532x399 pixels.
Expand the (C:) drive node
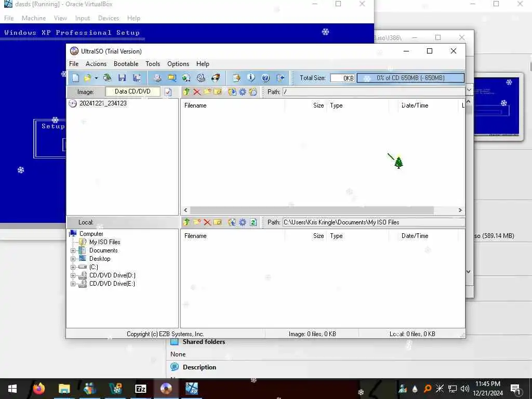coord(73,268)
